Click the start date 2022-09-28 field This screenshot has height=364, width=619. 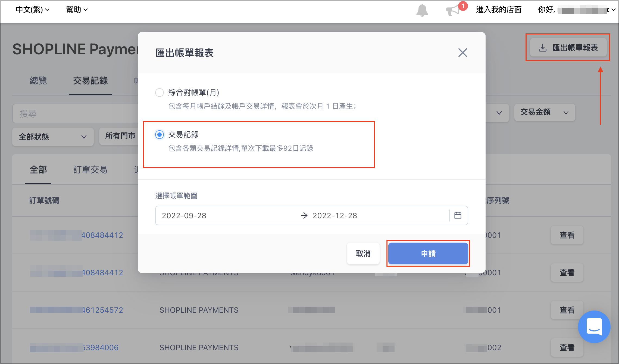184,216
